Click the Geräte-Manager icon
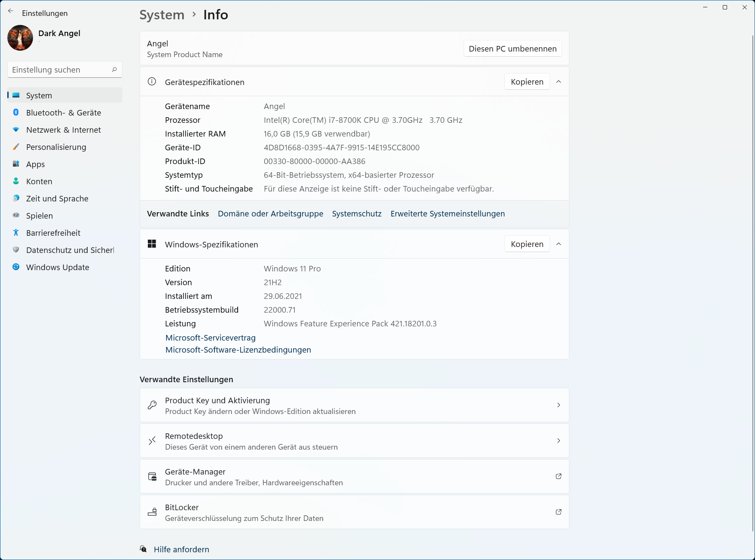 [152, 476]
